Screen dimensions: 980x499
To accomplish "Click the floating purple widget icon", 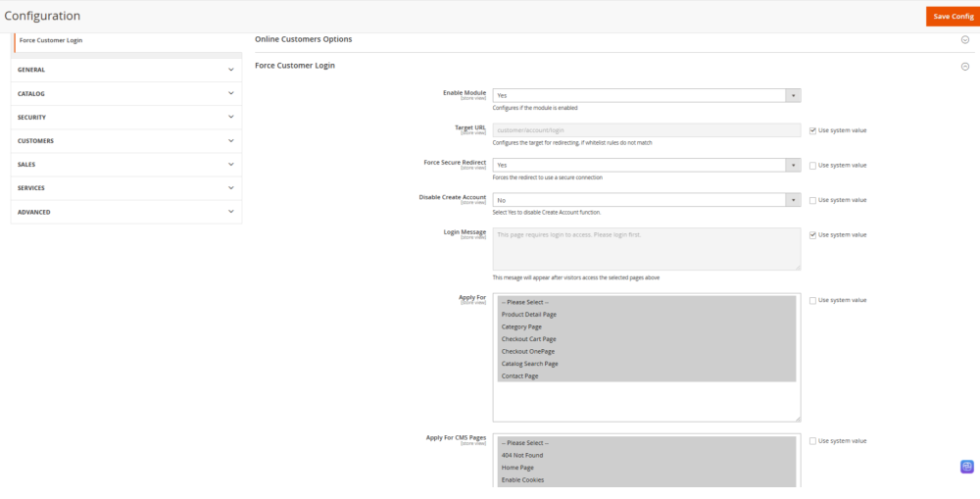I will click(967, 467).
